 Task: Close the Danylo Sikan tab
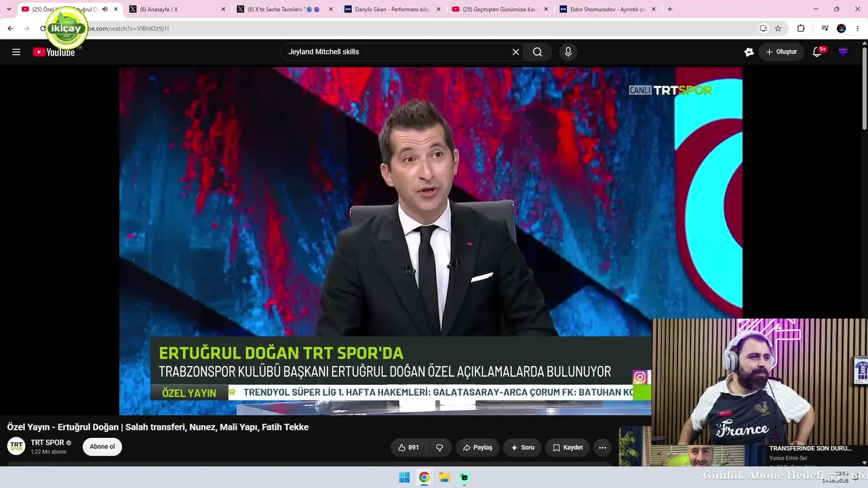(x=439, y=9)
